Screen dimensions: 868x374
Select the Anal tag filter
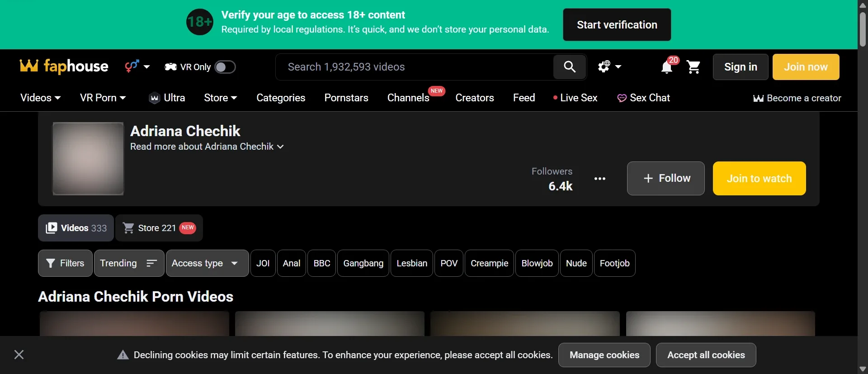tap(292, 263)
